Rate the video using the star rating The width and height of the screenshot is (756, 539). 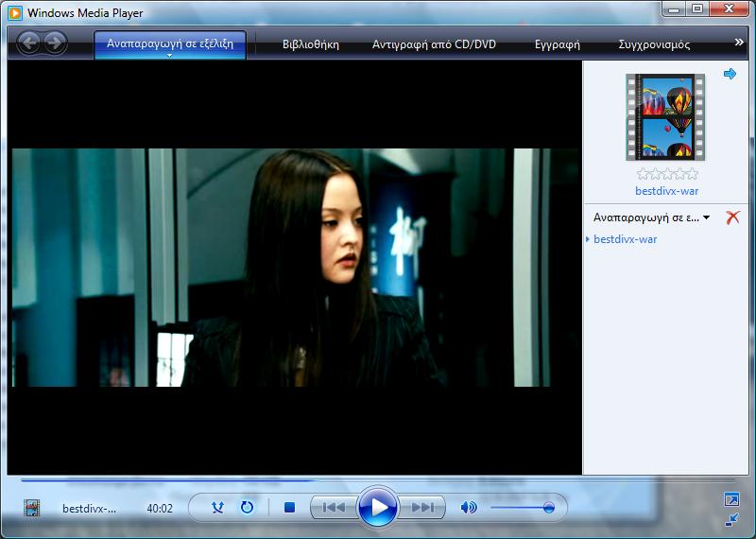[x=667, y=174]
